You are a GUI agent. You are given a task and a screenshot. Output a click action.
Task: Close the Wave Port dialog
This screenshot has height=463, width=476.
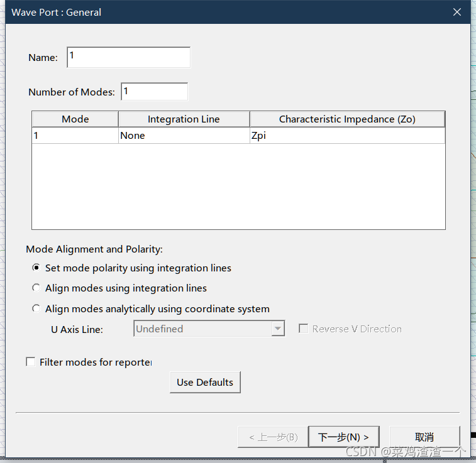(457, 12)
